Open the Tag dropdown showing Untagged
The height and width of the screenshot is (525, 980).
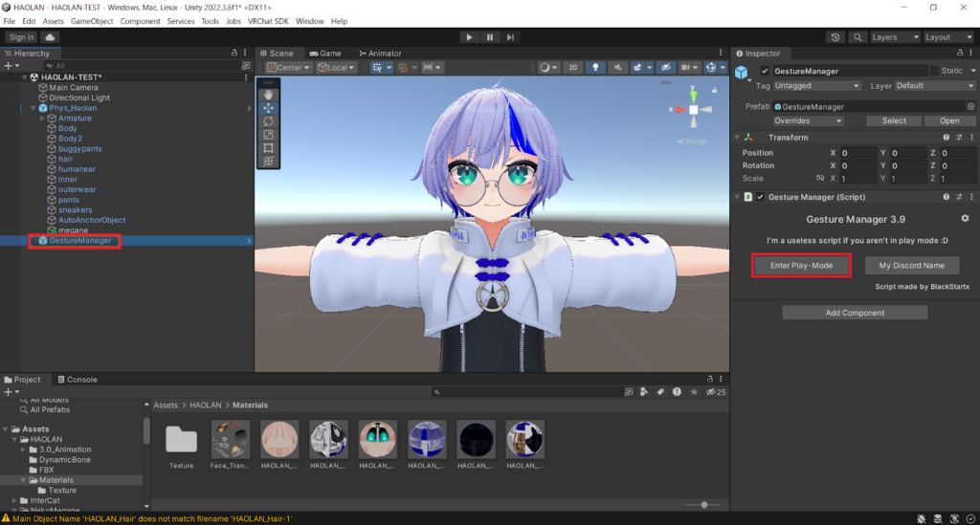pos(817,85)
